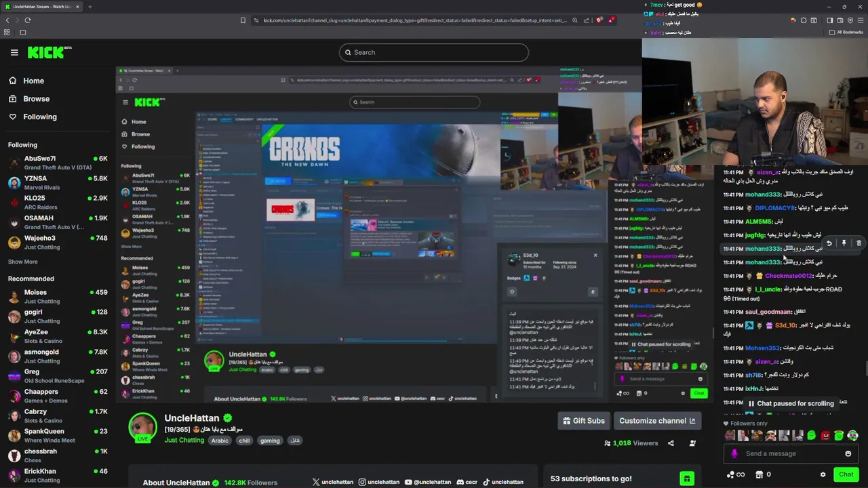Open the All Bookmarks folder
The width and height of the screenshot is (868, 488).
pos(846,32)
